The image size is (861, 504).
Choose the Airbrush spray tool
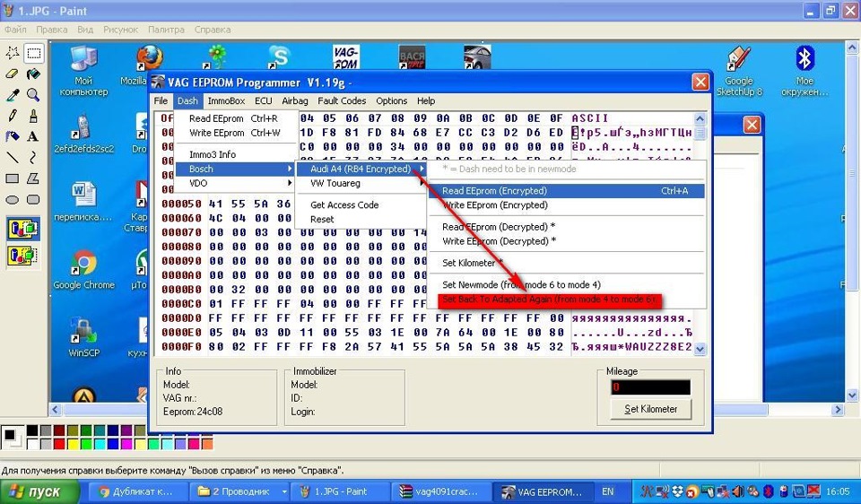12,136
